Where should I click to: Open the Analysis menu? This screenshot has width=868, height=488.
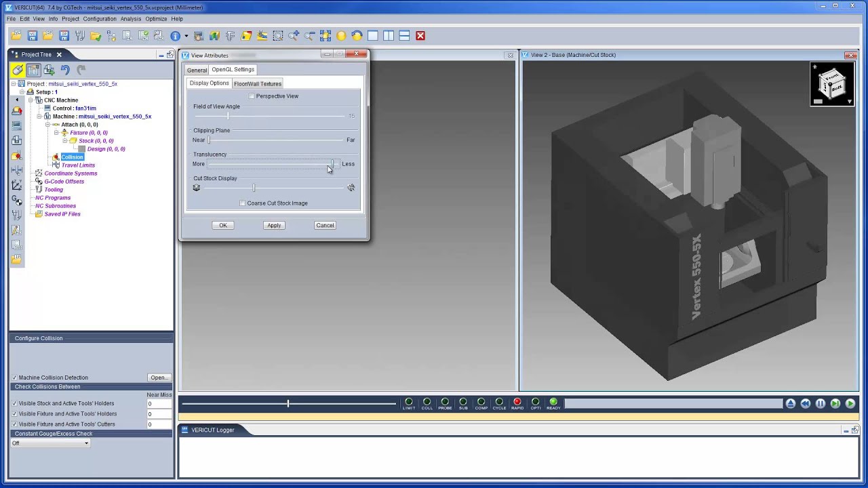click(131, 19)
